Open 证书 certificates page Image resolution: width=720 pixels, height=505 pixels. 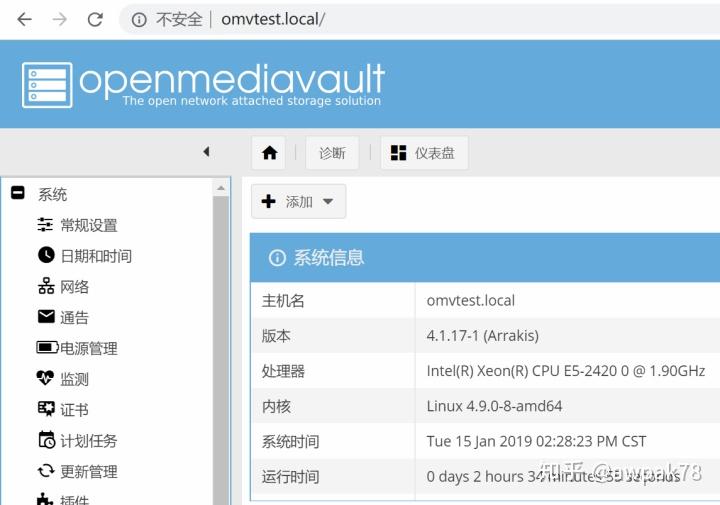(74, 410)
